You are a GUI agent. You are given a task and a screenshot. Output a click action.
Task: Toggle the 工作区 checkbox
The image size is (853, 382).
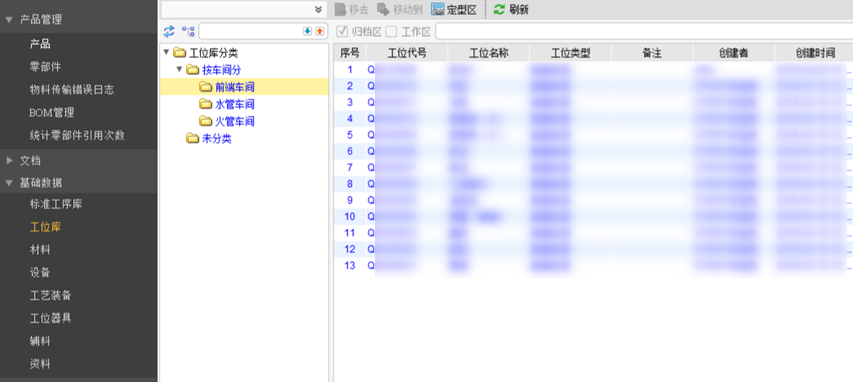pos(391,32)
